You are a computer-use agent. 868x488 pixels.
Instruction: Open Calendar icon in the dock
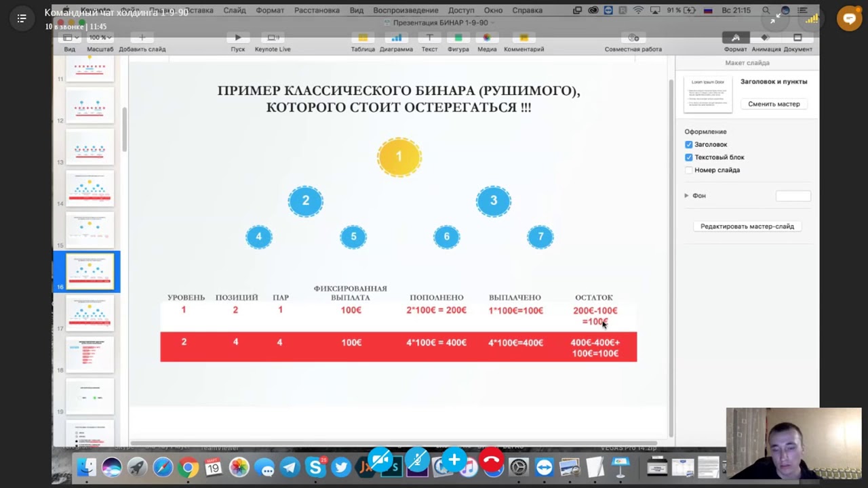pyautogui.click(x=214, y=467)
